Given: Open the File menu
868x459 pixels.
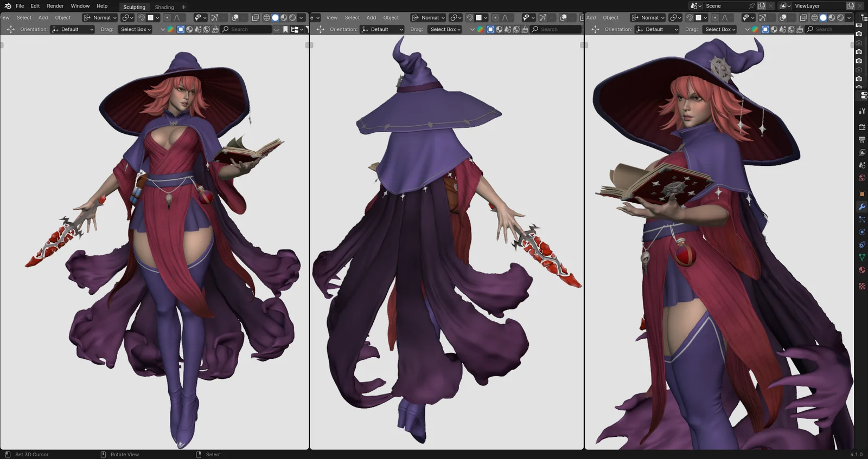Looking at the screenshot, I should pyautogui.click(x=20, y=6).
